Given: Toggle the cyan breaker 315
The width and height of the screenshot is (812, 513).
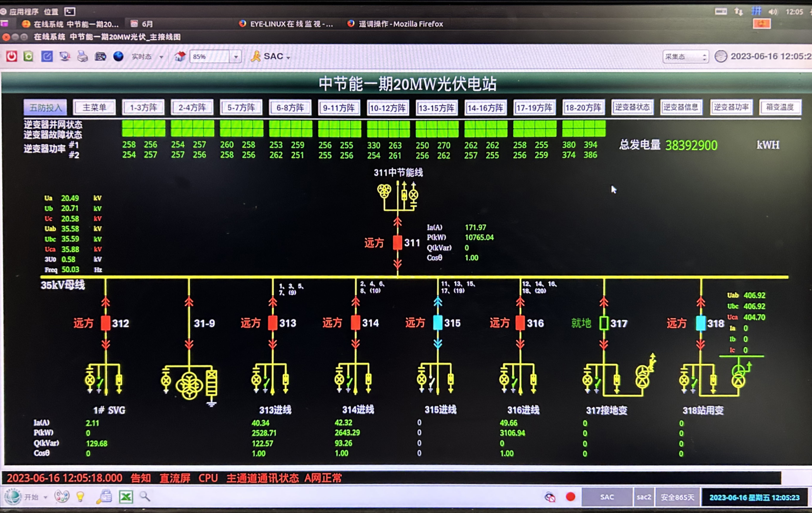Looking at the screenshot, I should tap(438, 323).
